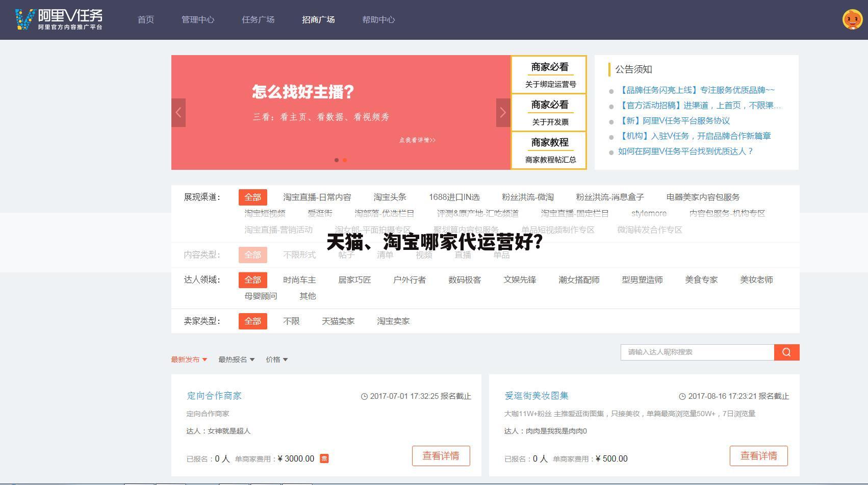
Task: Open 爱逛街美妆图集 task title
Action: pyautogui.click(x=537, y=396)
